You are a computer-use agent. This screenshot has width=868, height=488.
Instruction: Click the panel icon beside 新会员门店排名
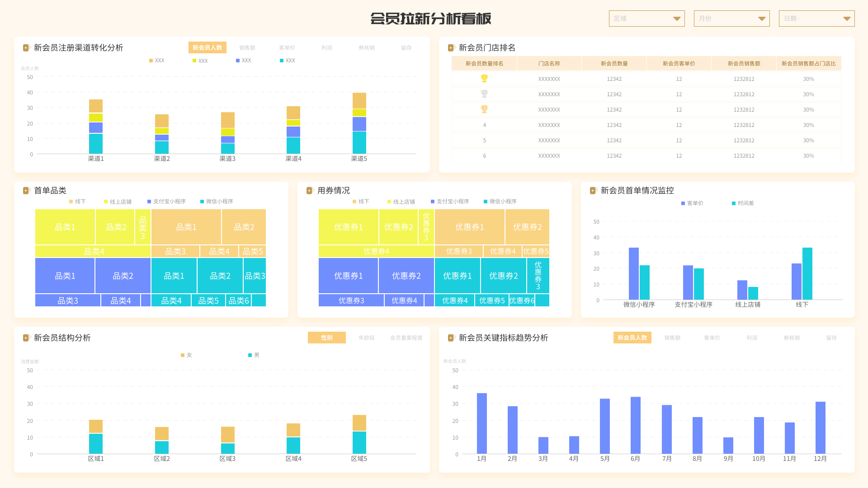point(450,47)
